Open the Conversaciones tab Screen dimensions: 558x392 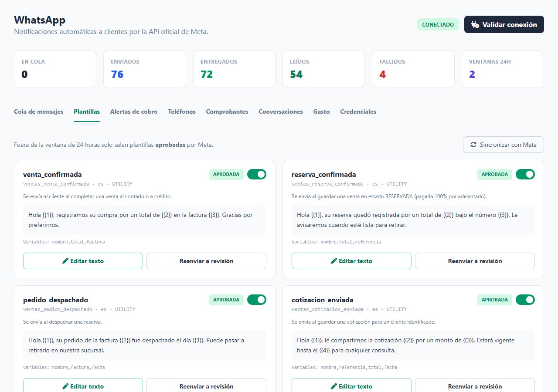point(281,112)
